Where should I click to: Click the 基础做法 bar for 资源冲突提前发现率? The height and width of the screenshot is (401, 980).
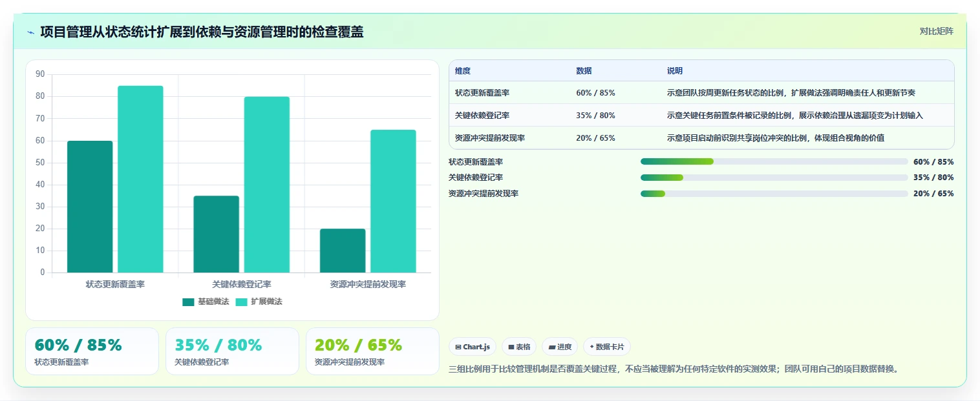tap(343, 251)
